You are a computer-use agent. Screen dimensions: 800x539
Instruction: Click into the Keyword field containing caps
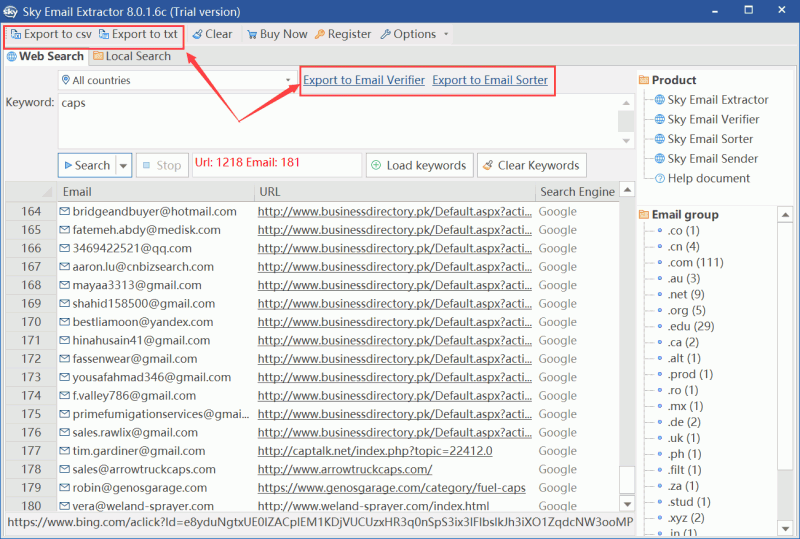pyautogui.click(x=338, y=121)
